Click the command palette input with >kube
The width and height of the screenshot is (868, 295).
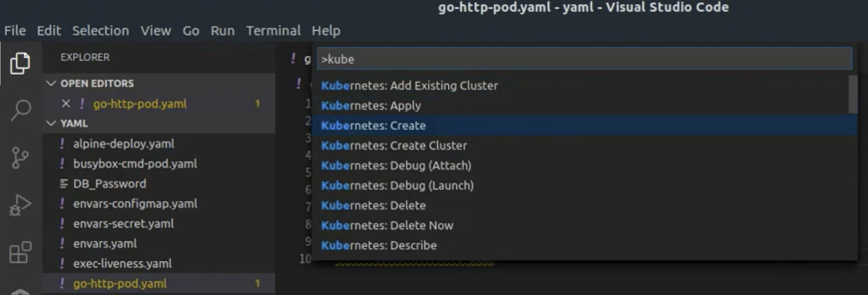pos(584,59)
